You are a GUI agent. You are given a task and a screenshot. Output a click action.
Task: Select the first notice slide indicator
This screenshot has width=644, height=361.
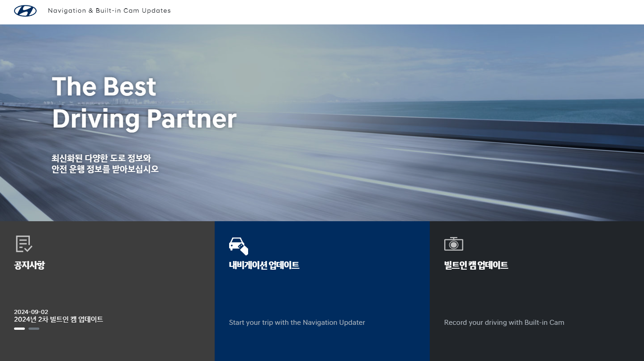[x=19, y=329]
